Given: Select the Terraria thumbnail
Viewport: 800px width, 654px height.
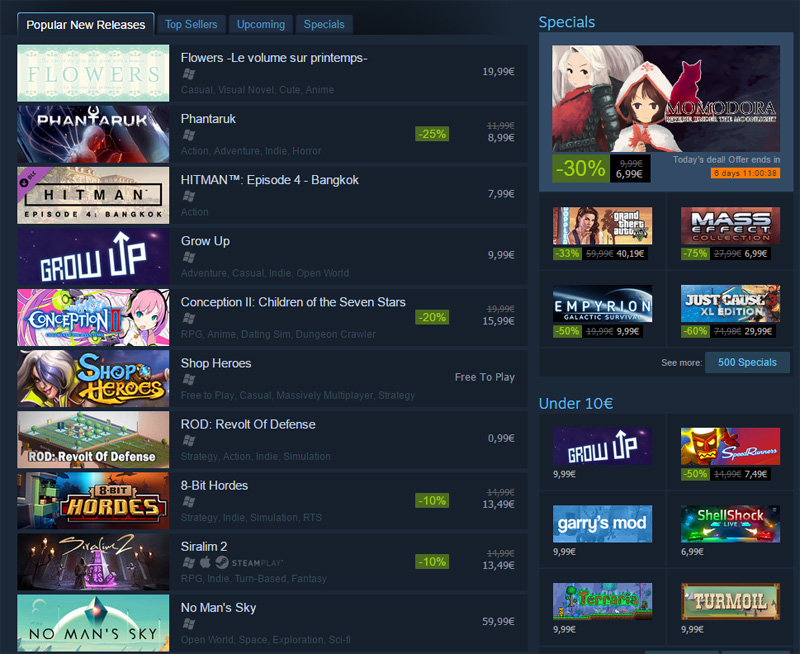Looking at the screenshot, I should [602, 601].
